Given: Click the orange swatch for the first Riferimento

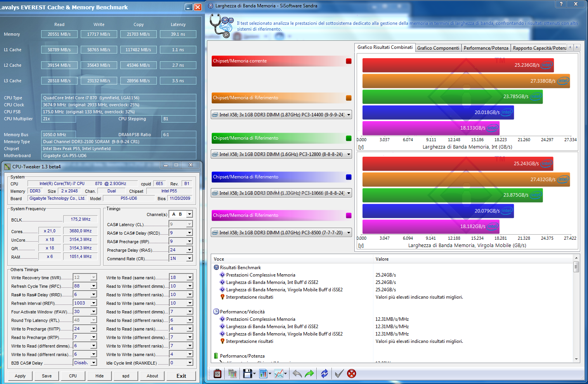Looking at the screenshot, I should coord(349,98).
